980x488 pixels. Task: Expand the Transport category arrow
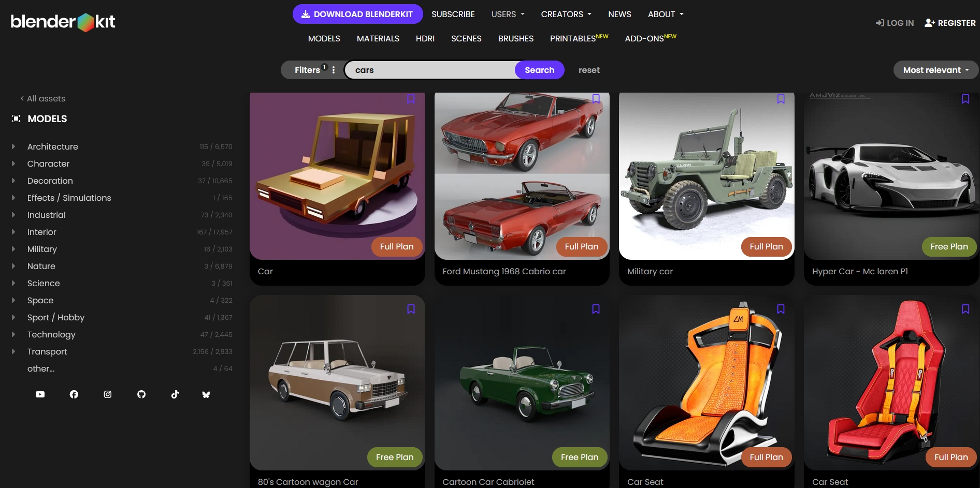point(13,351)
